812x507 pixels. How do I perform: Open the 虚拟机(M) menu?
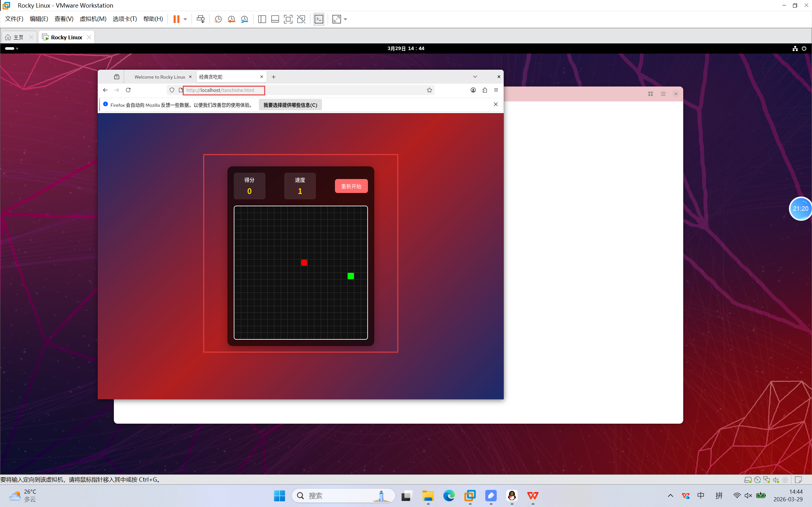(93, 19)
